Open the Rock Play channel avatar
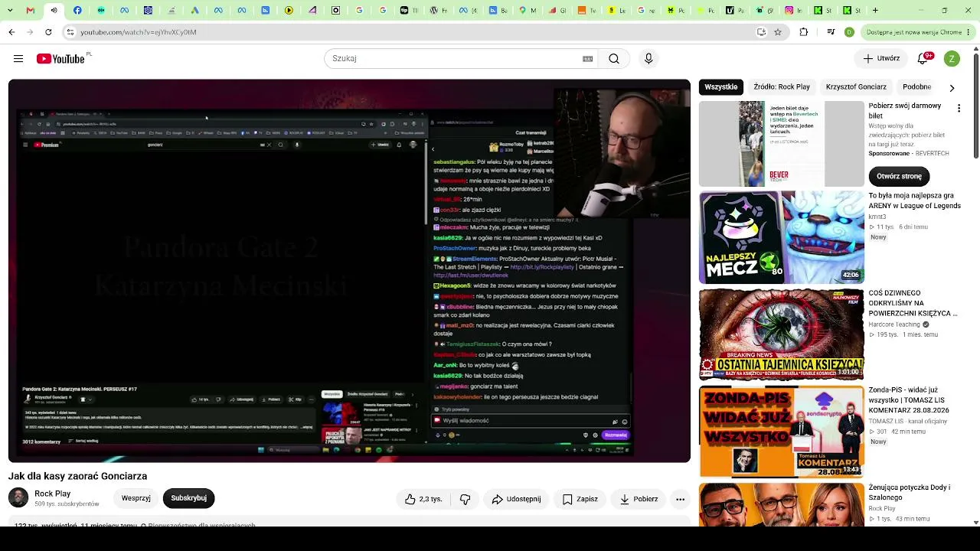 pyautogui.click(x=18, y=498)
